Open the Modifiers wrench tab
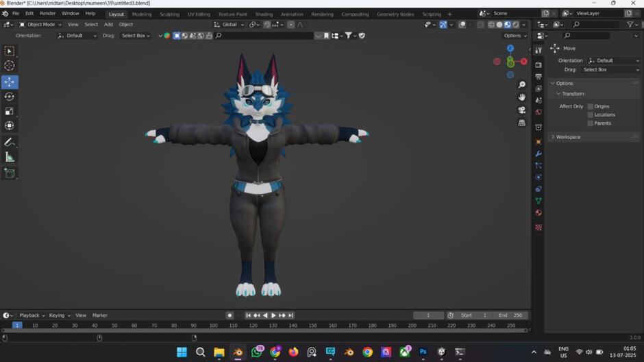This screenshot has height=362, width=644. point(538,154)
